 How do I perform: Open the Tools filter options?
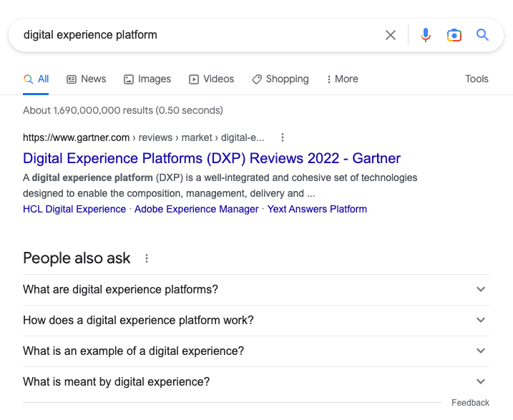coord(477,79)
